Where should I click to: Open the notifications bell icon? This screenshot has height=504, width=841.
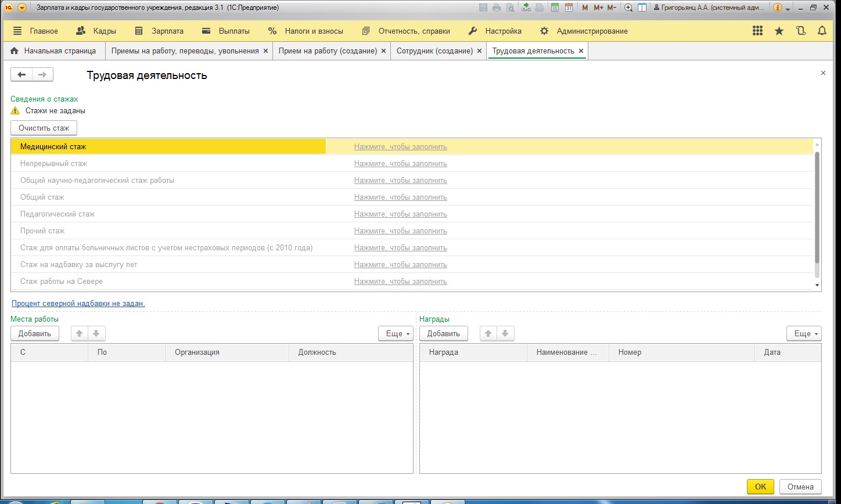[822, 31]
